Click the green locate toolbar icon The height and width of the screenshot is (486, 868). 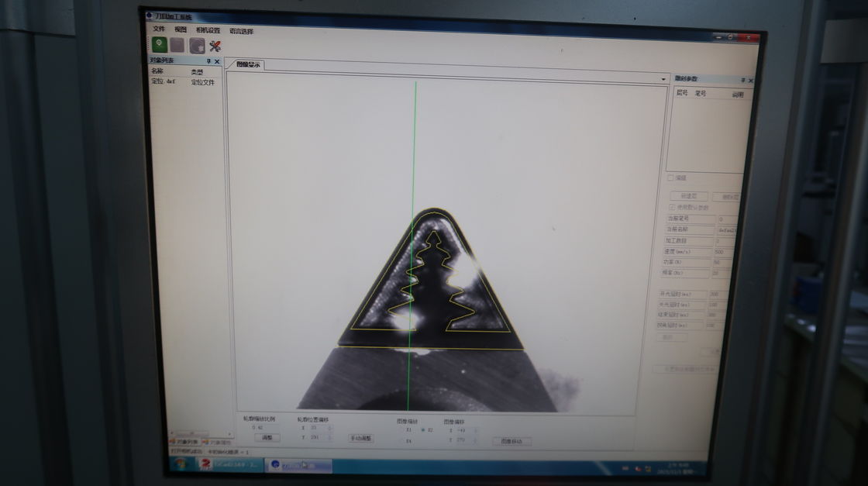(x=158, y=45)
